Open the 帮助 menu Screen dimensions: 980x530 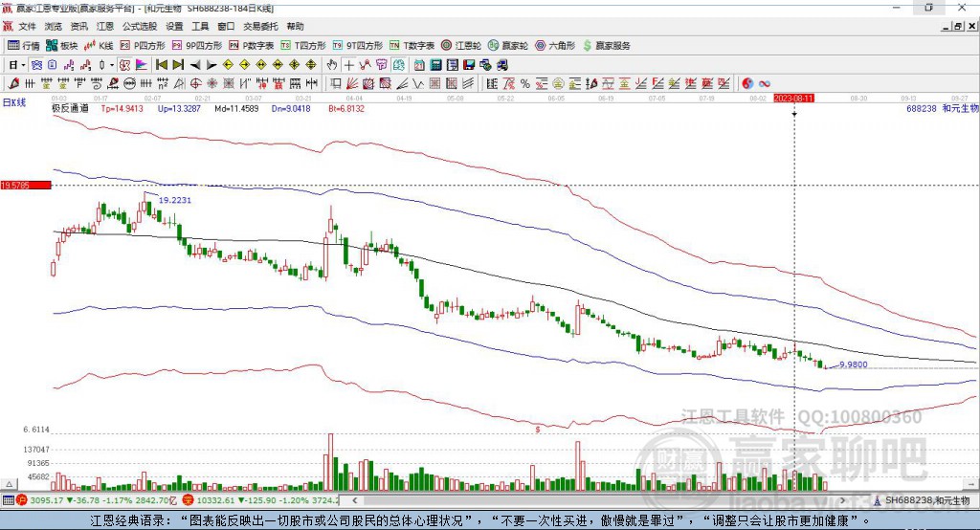coord(295,26)
